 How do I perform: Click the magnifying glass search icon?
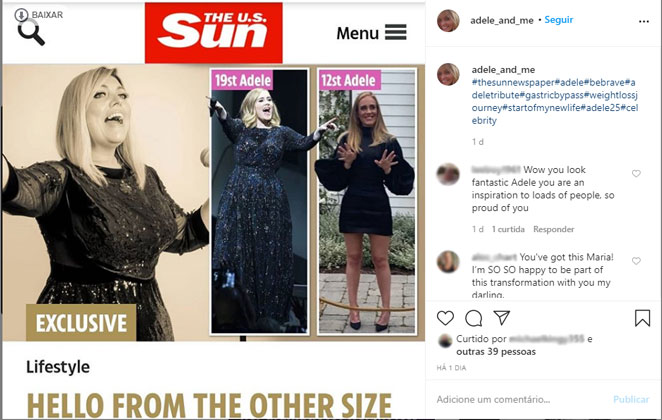(x=31, y=33)
